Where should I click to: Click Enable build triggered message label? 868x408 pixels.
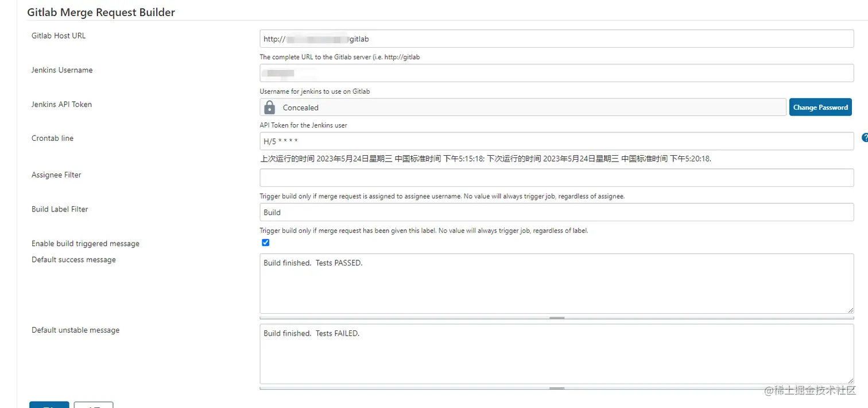coord(86,244)
